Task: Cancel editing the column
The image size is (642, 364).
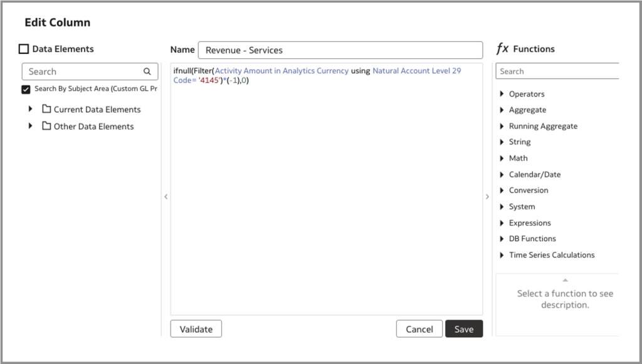Action: 419,328
